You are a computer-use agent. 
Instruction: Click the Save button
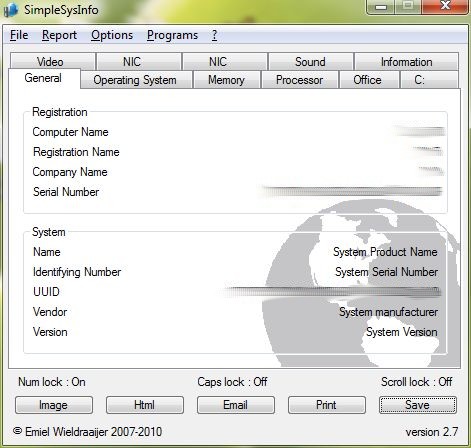418,405
